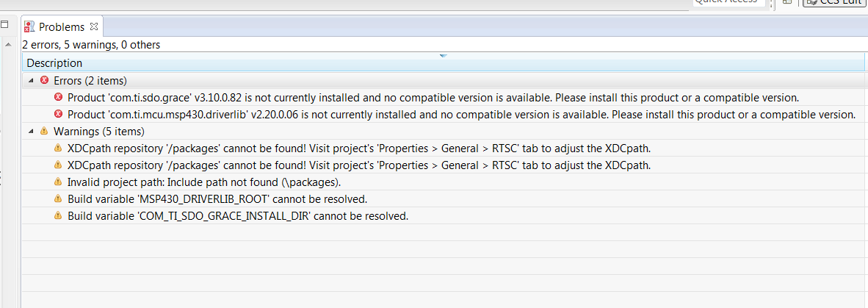Click warning icon beside Invalid project path
This screenshot has width=868, height=308.
(58, 182)
